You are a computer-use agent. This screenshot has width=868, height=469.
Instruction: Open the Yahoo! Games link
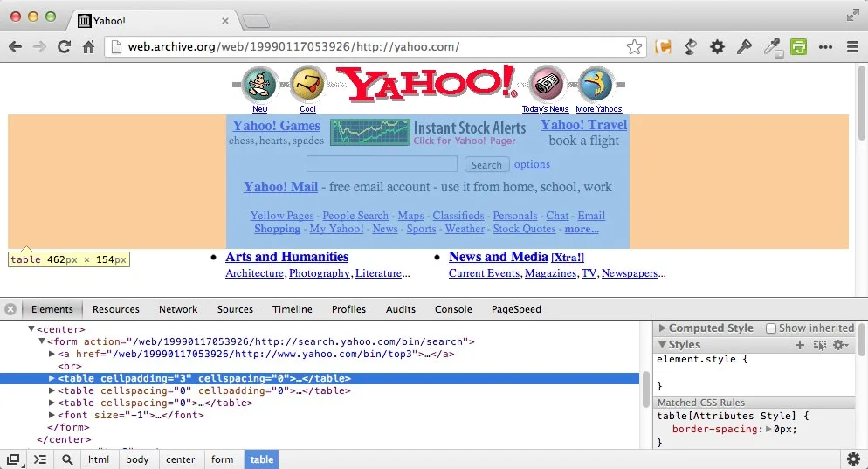pyautogui.click(x=276, y=126)
